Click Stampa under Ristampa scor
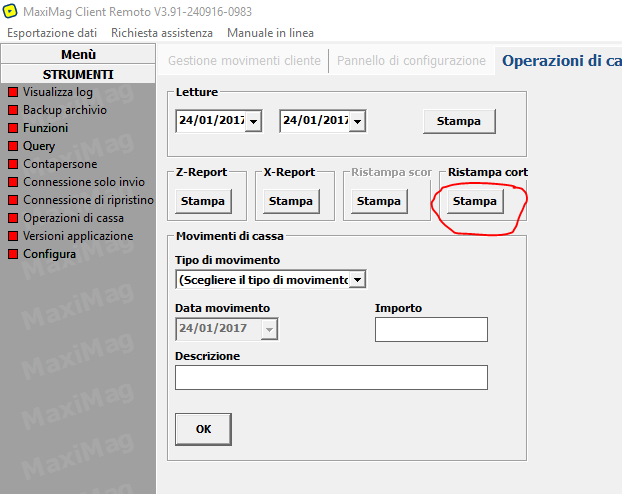This screenshot has width=622, height=494. click(379, 202)
